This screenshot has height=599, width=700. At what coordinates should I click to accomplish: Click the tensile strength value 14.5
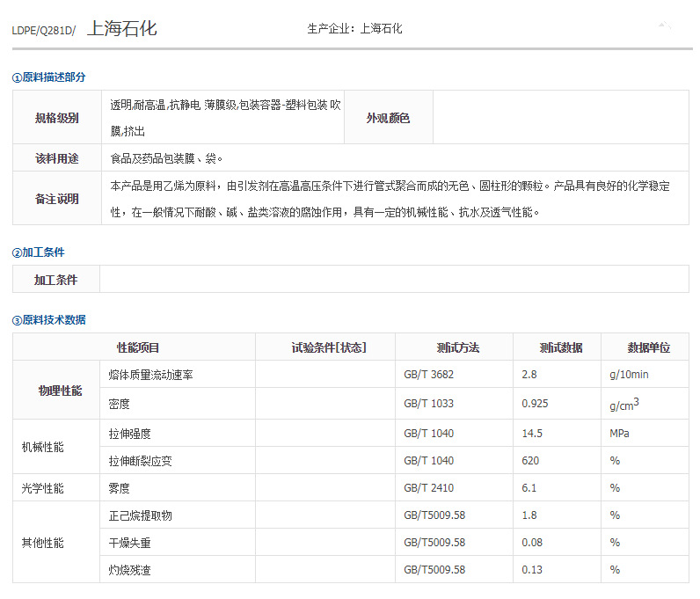[532, 434]
